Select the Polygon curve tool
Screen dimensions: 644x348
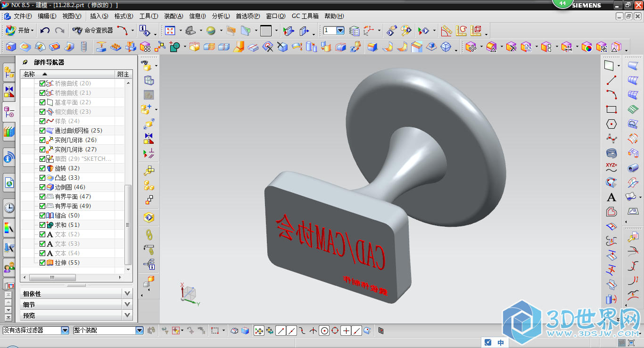611,124
